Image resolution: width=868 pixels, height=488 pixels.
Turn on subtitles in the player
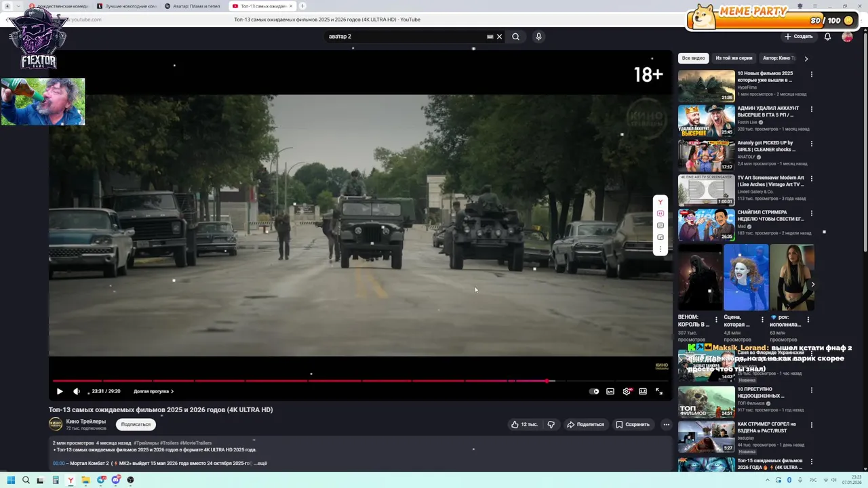(x=610, y=391)
